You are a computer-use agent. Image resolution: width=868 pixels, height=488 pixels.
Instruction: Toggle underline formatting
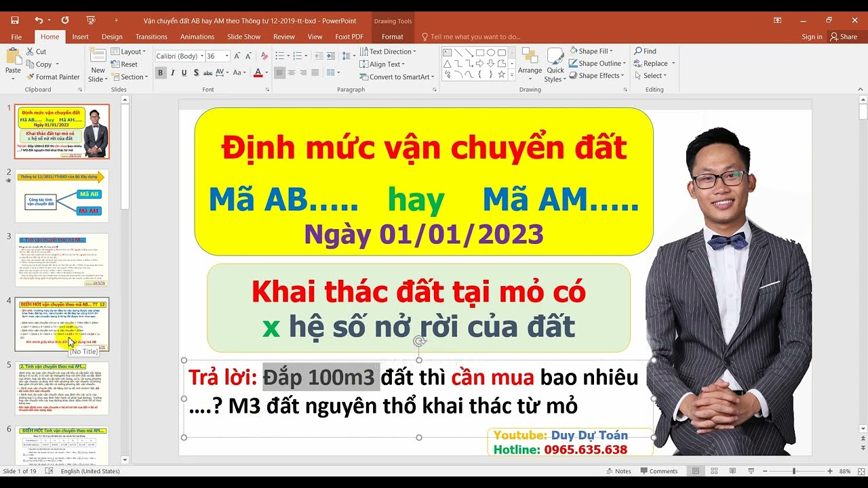pos(184,73)
